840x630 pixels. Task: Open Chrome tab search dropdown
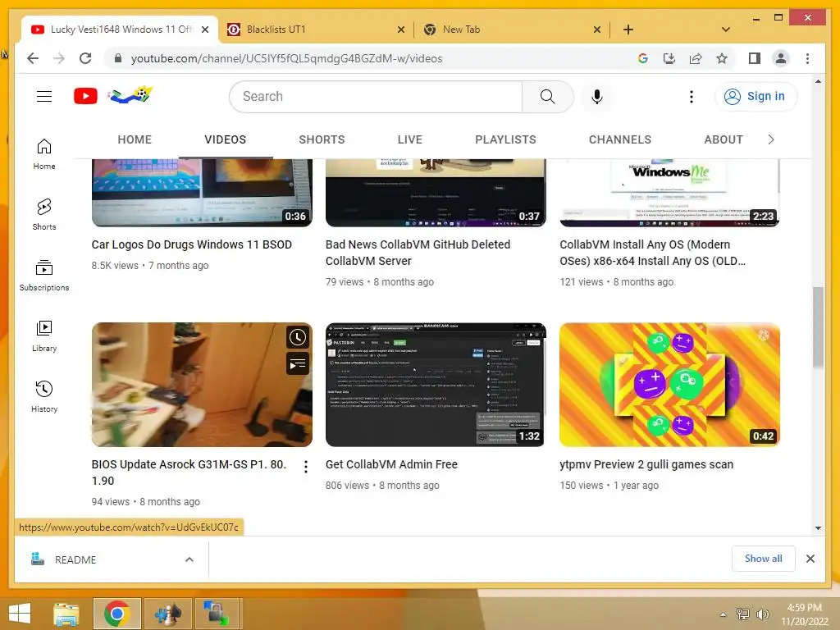point(726,30)
